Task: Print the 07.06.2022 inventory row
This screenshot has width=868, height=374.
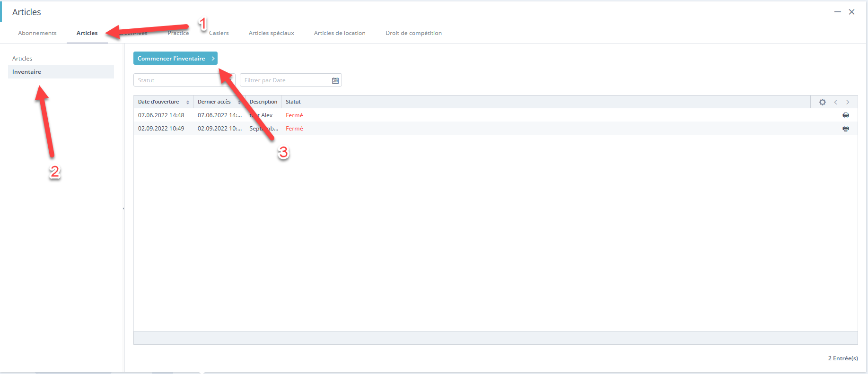Action: (846, 115)
